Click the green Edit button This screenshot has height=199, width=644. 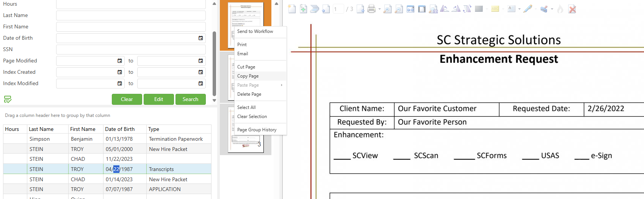coord(159,99)
